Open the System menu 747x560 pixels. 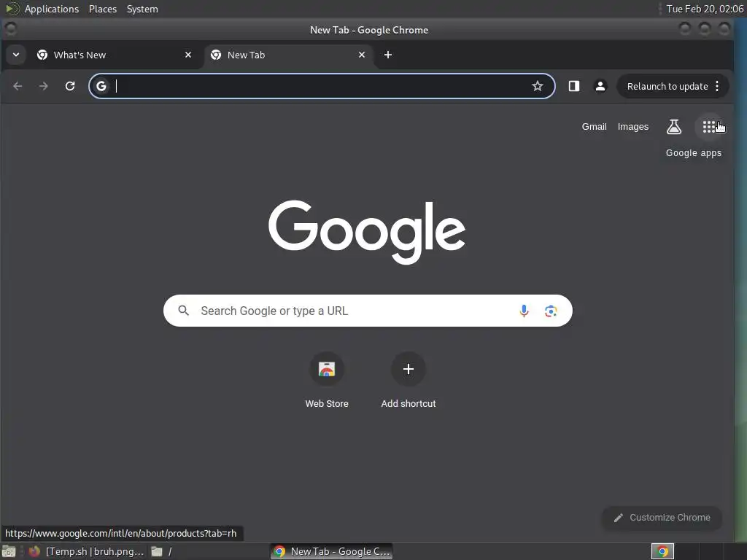(x=142, y=9)
